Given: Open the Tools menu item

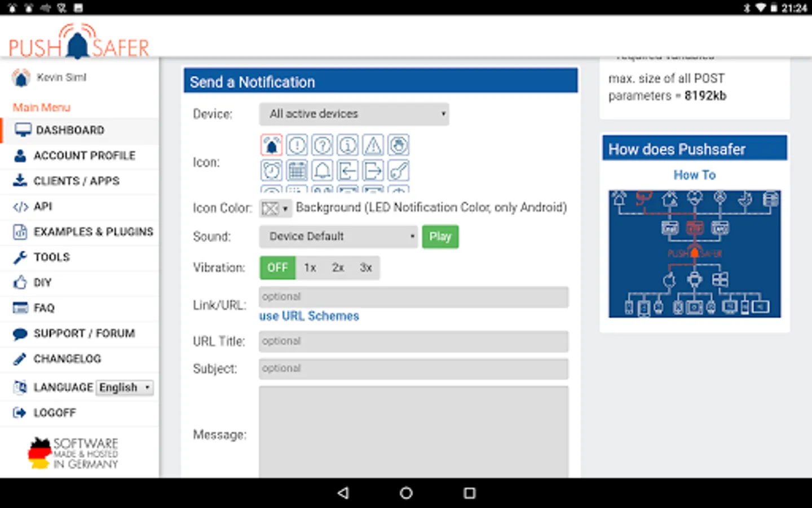Looking at the screenshot, I should [x=80, y=257].
